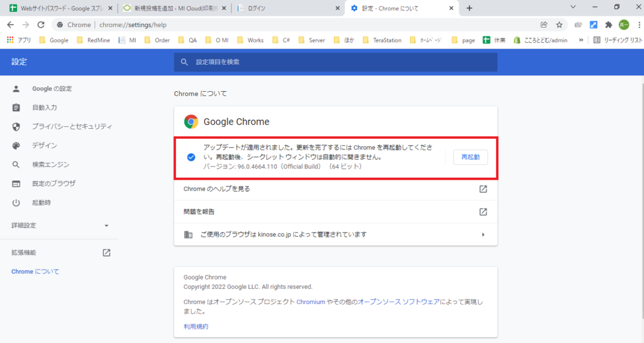Show more bookmarks with the chevron
The height and width of the screenshot is (343, 644).
(580, 40)
